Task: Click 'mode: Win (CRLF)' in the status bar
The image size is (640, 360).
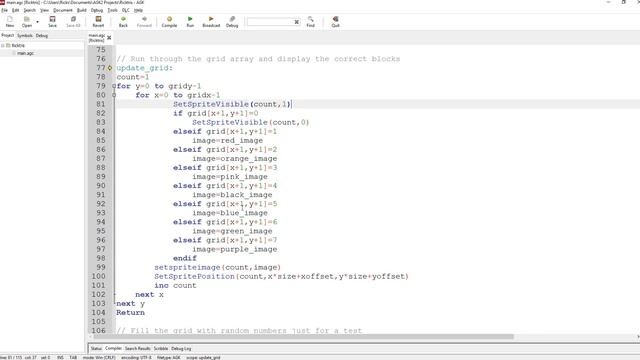Action: click(99, 358)
